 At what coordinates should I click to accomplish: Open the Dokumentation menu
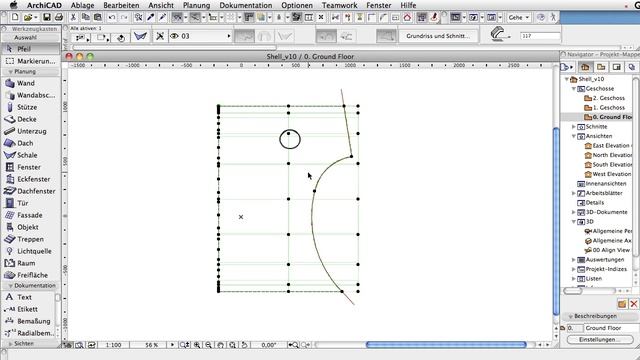(x=246, y=5)
